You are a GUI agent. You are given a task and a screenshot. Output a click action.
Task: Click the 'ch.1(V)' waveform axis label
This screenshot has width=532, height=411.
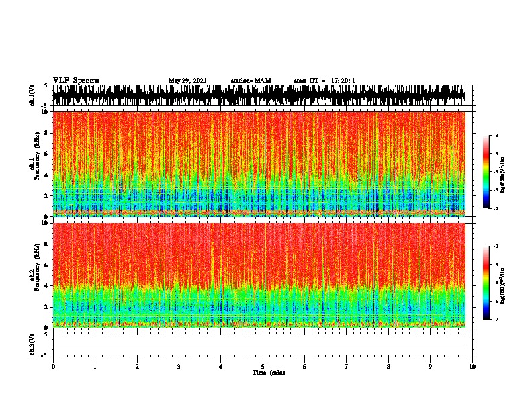32,95
